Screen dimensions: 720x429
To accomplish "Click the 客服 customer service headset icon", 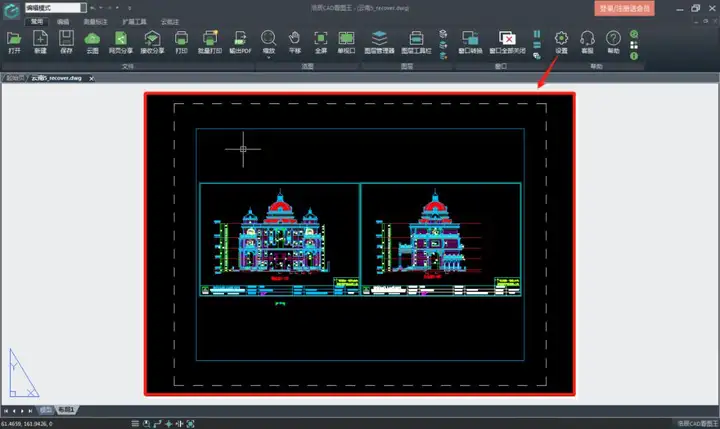I will (x=587, y=39).
